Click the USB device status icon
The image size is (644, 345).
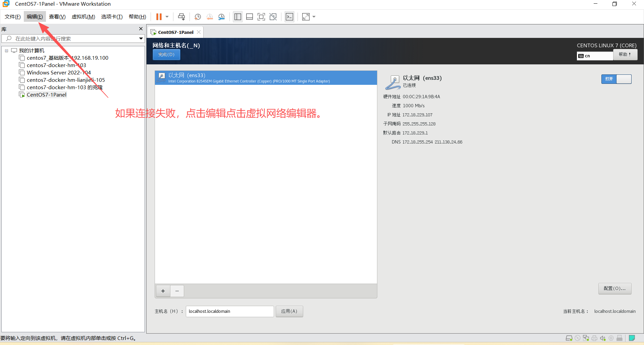[619, 338]
